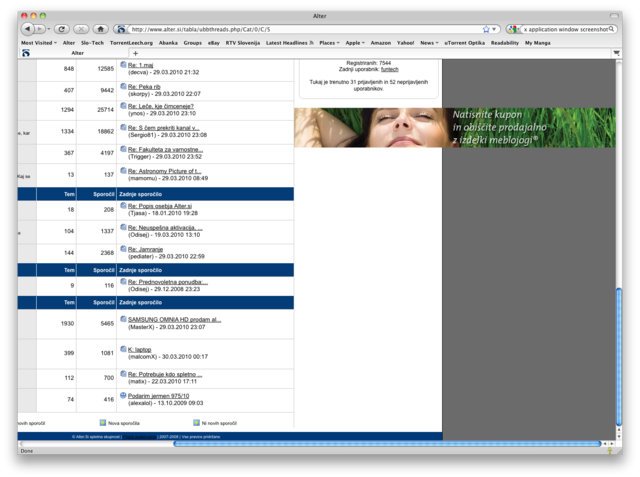Open the Abanka bookmark

[168, 43]
